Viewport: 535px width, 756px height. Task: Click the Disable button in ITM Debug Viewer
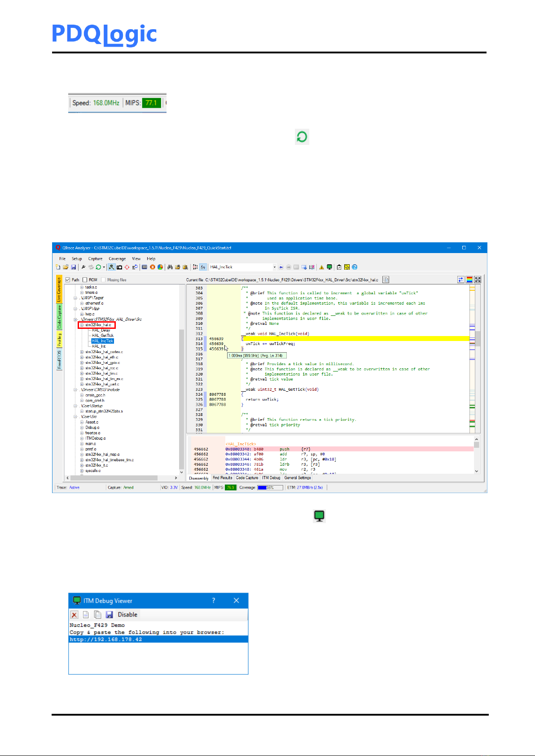tap(127, 615)
